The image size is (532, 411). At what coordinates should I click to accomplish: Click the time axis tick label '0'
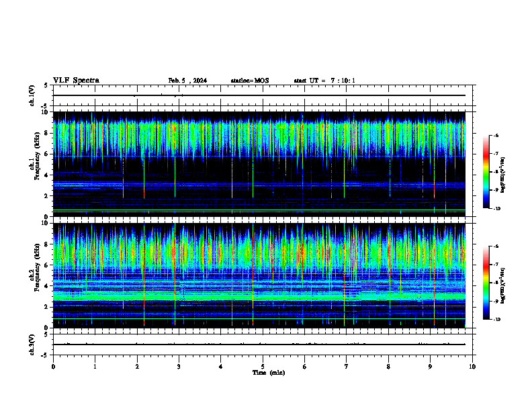pos(53,367)
